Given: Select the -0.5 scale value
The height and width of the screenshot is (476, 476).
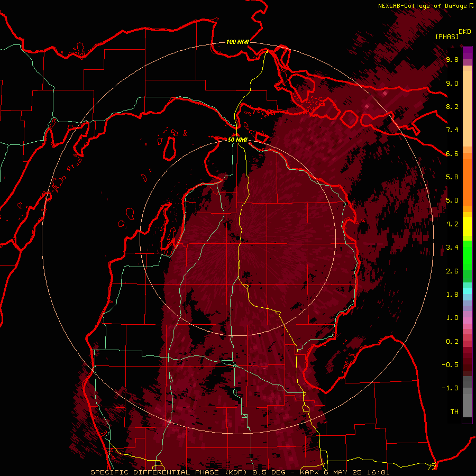Looking at the screenshot, I should point(450,365).
